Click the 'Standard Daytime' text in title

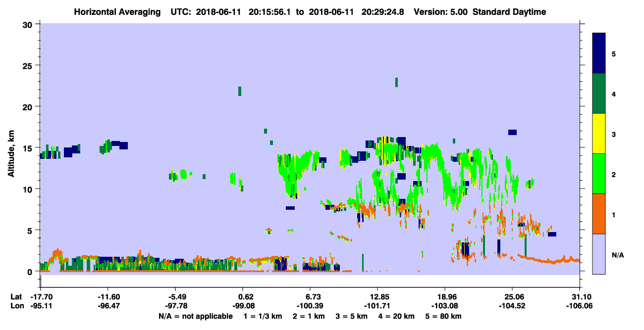tap(509, 12)
